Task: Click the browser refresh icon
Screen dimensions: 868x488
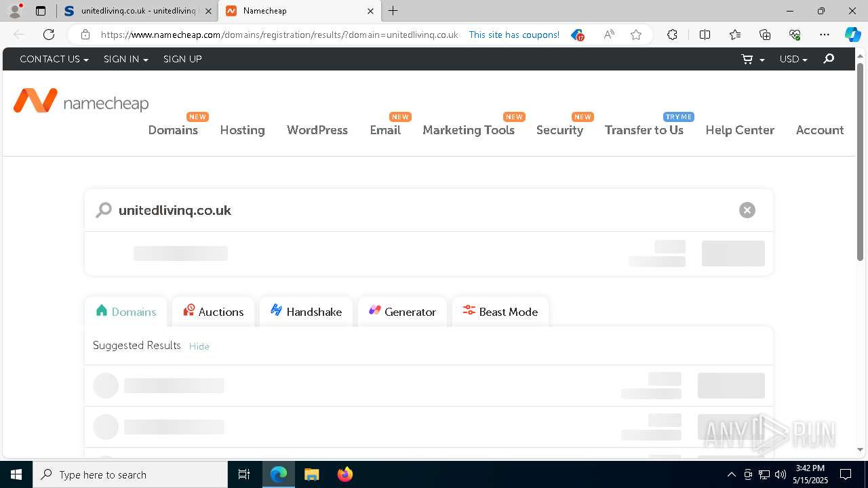Action: pos(49,35)
